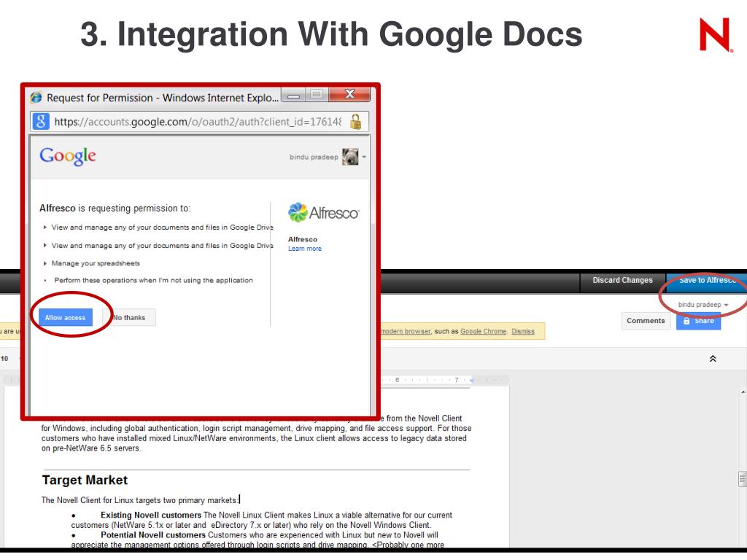Click the vertical scrollbar thumb of the document
Viewport: 747px width, 560px height.
742,479
